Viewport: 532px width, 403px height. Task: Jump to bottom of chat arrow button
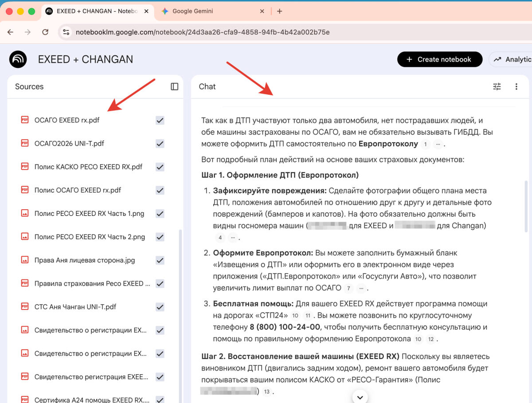click(360, 396)
